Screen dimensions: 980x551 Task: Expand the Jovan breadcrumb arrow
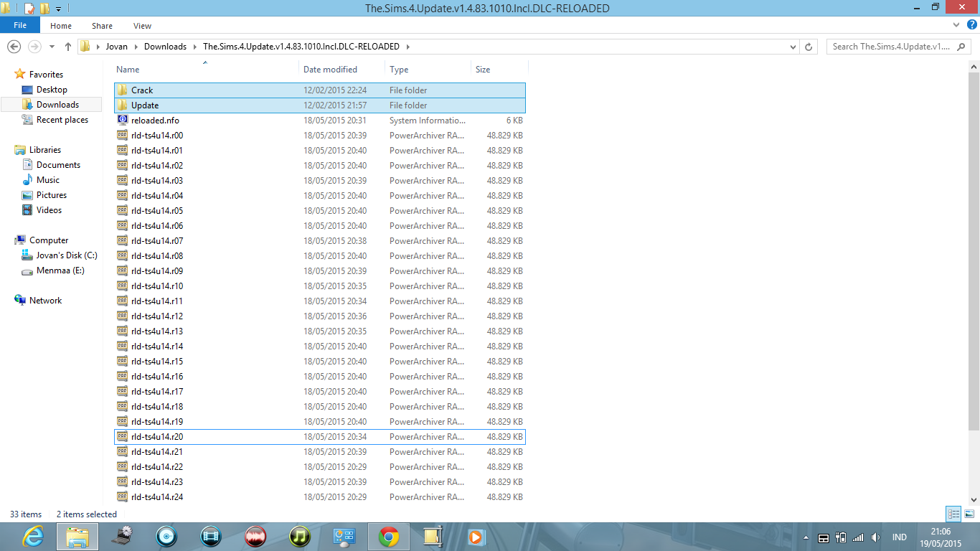click(x=136, y=47)
